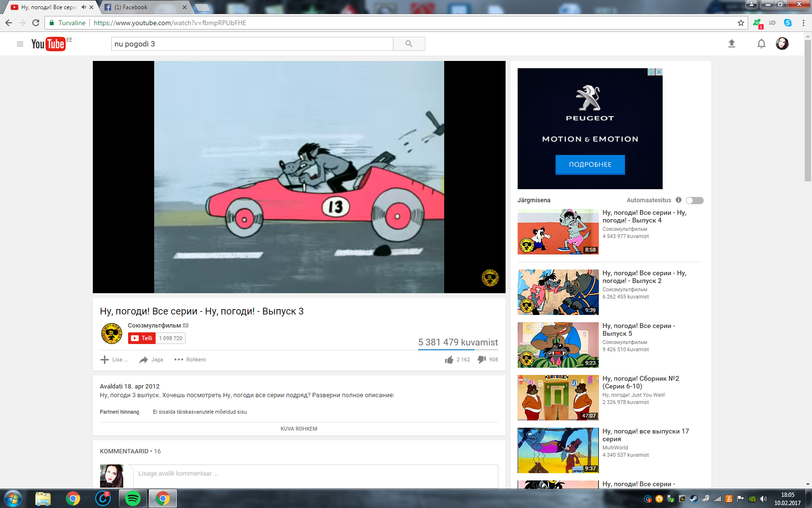Open the Windows Start button
The image size is (812, 508).
click(x=13, y=498)
